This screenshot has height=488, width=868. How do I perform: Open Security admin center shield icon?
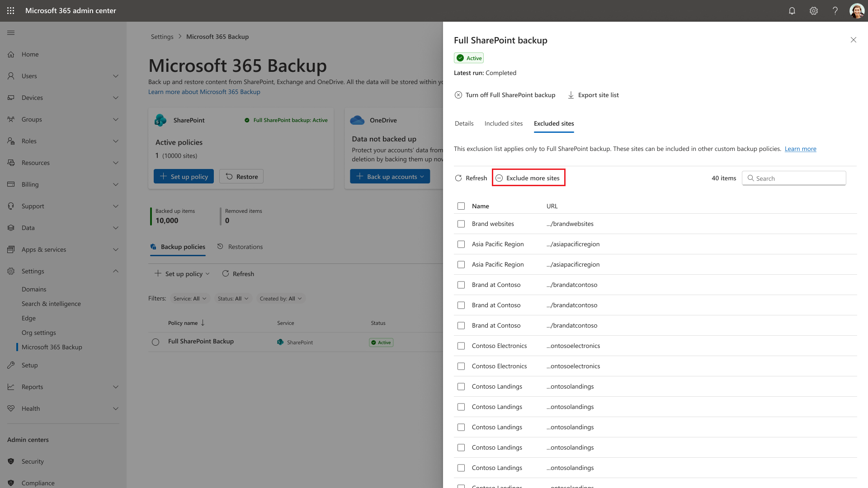click(x=11, y=461)
